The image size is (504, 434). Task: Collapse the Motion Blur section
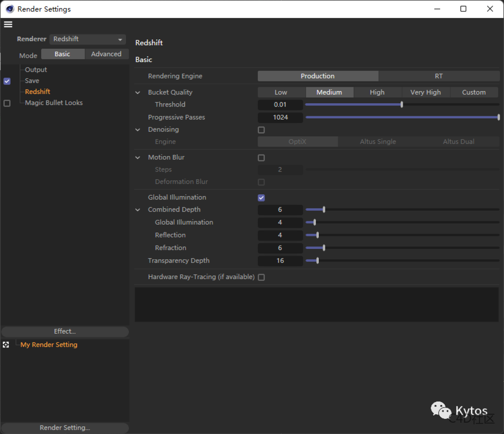(x=137, y=157)
